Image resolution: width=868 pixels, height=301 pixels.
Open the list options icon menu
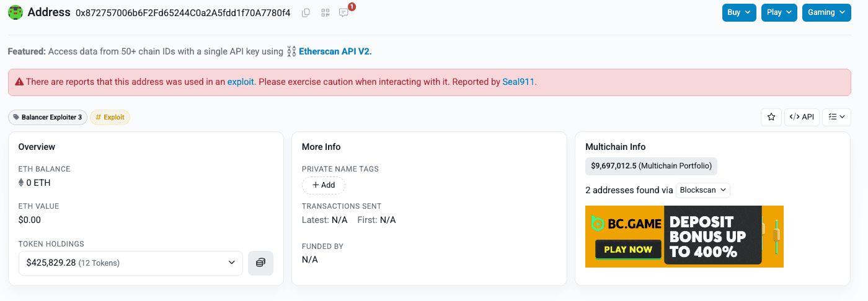[x=836, y=117]
